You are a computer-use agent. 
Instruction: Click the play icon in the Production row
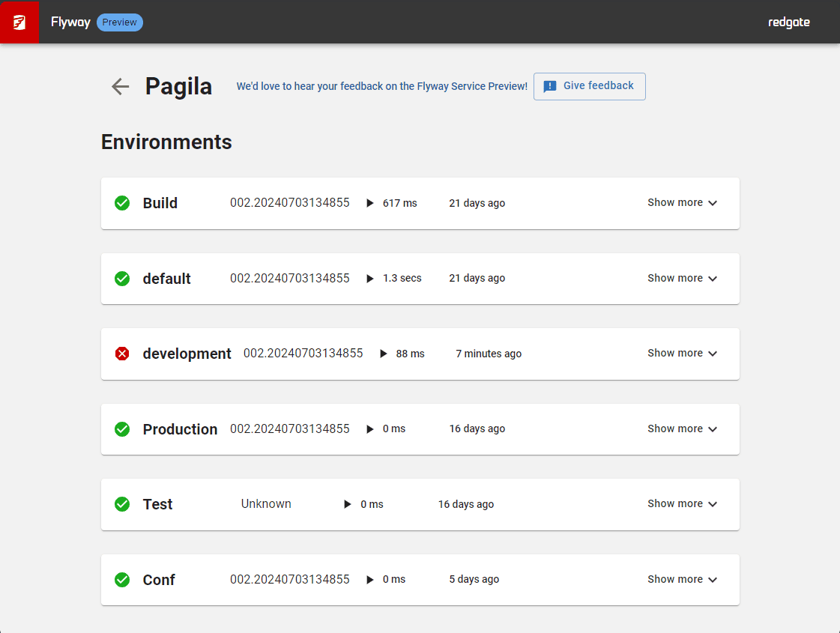pyautogui.click(x=369, y=429)
